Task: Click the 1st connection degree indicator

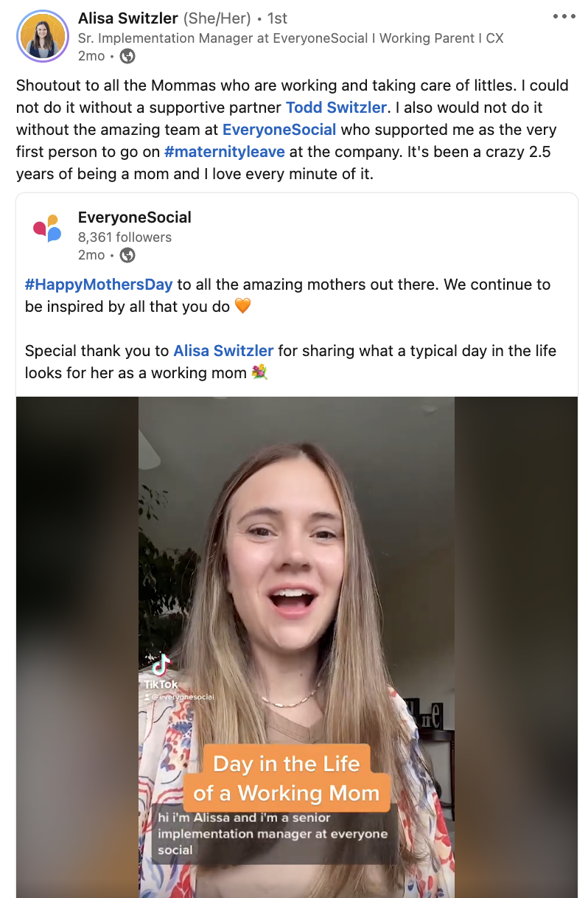Action: click(x=278, y=18)
